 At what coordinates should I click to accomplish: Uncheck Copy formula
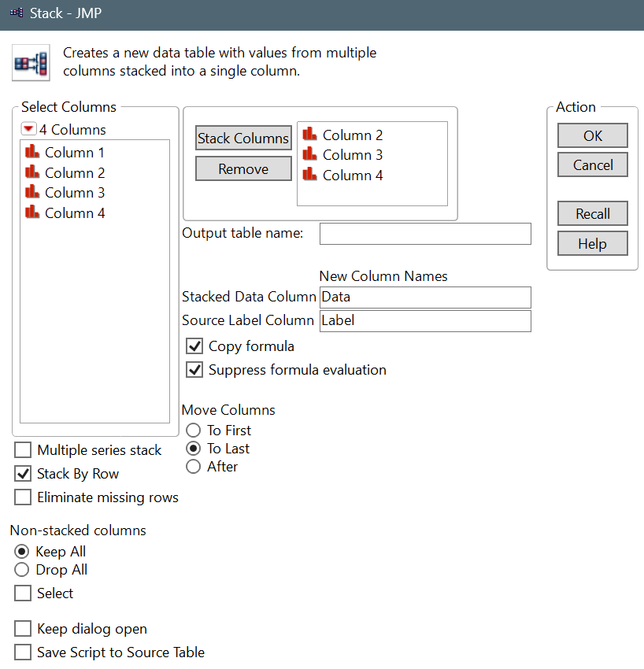(x=194, y=346)
